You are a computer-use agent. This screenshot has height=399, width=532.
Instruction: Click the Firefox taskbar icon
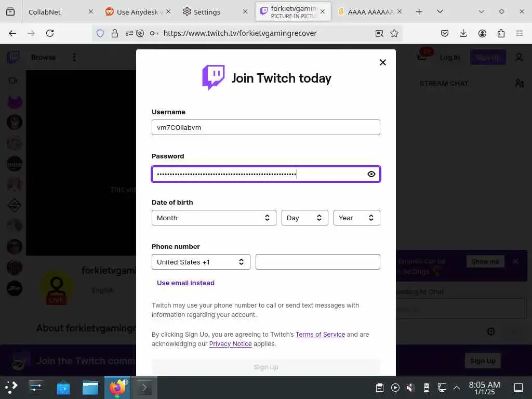pos(117,387)
